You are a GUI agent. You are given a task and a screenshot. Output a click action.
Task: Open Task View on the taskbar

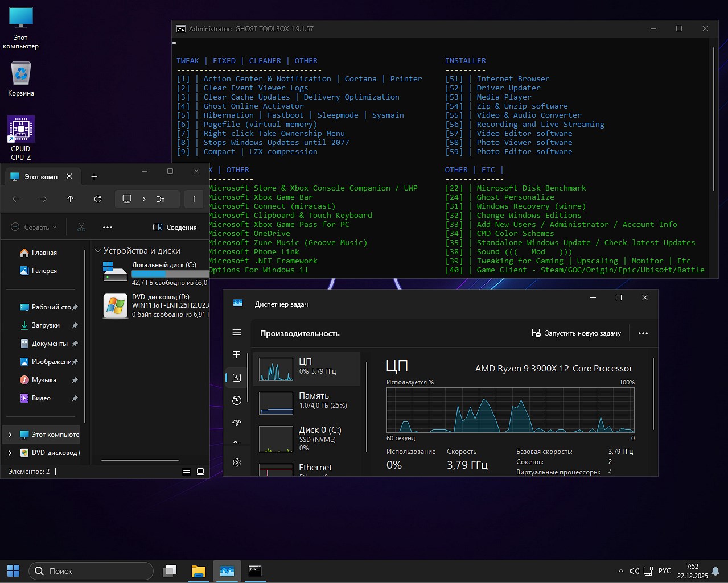tap(170, 570)
